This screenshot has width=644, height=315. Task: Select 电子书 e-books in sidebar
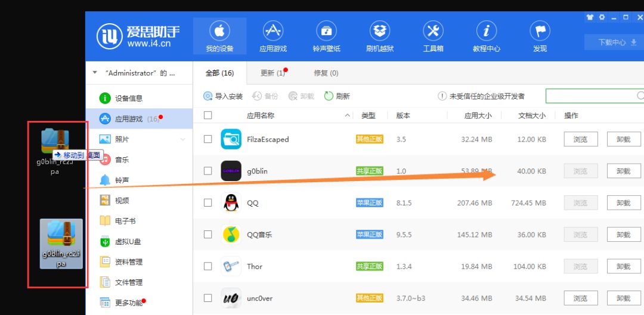[139, 221]
